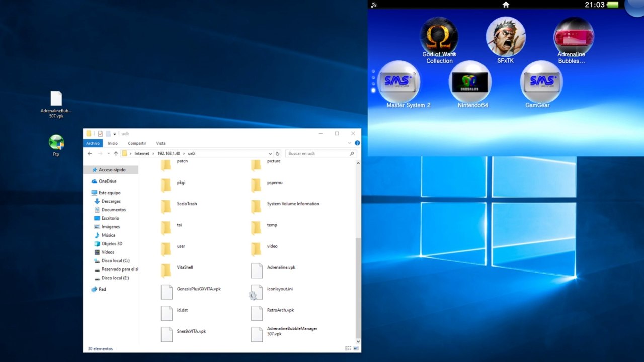Image resolution: width=644 pixels, height=362 pixels.
Task: Click the Explorer help icon
Action: (357, 143)
